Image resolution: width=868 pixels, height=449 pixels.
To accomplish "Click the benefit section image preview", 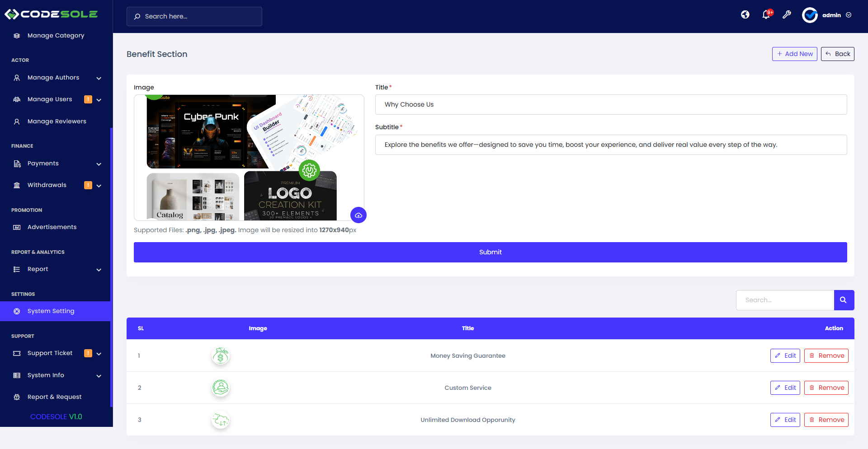I will pos(249,158).
